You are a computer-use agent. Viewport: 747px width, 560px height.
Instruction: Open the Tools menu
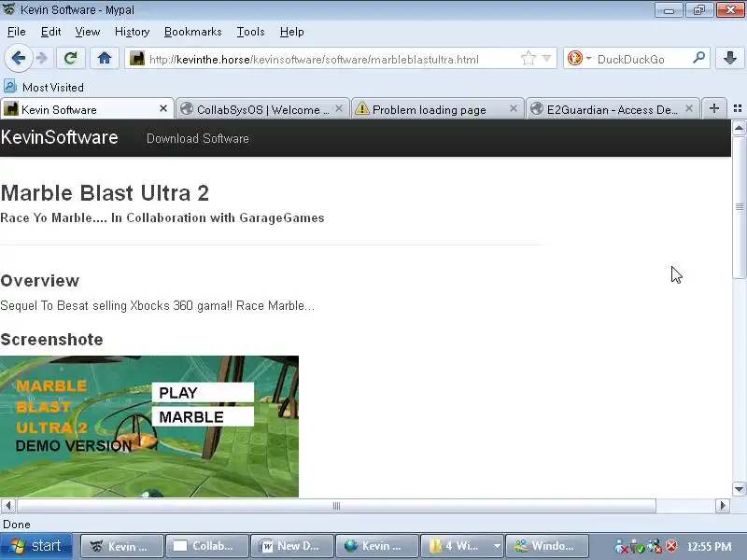[250, 32]
